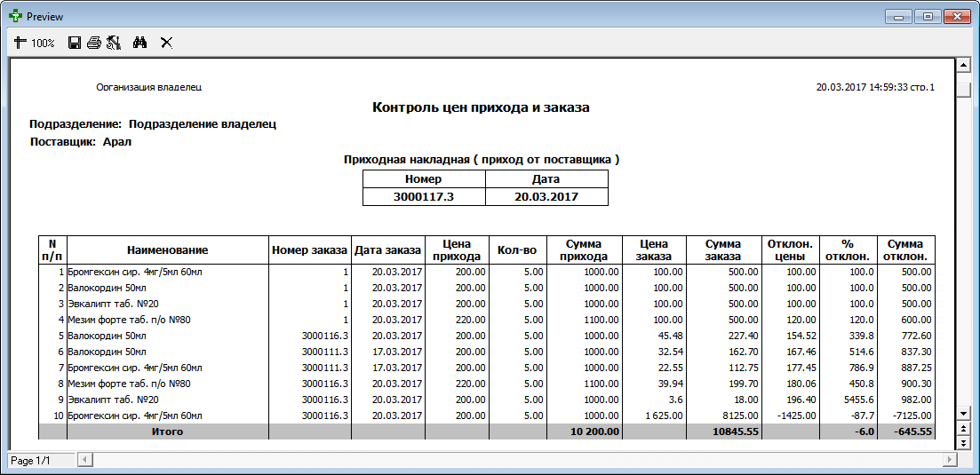
Task: Click horizontal scrollbar left arrow
Action: 85,460
